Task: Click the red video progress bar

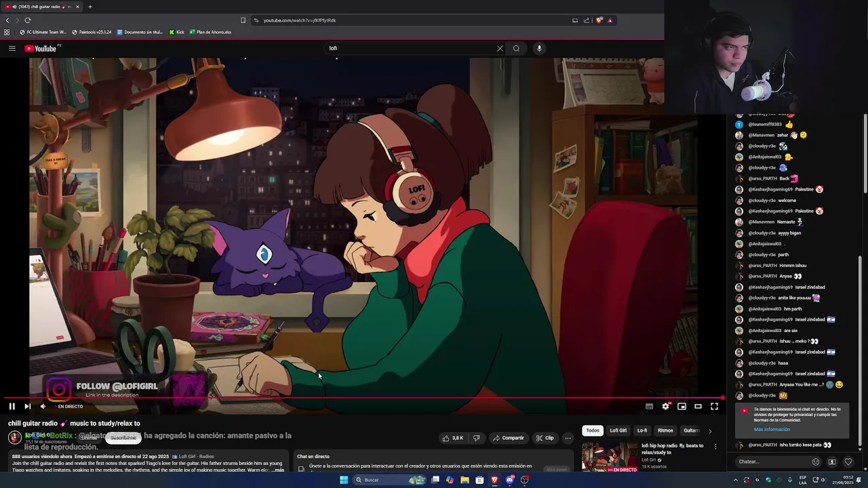Action: [363, 399]
